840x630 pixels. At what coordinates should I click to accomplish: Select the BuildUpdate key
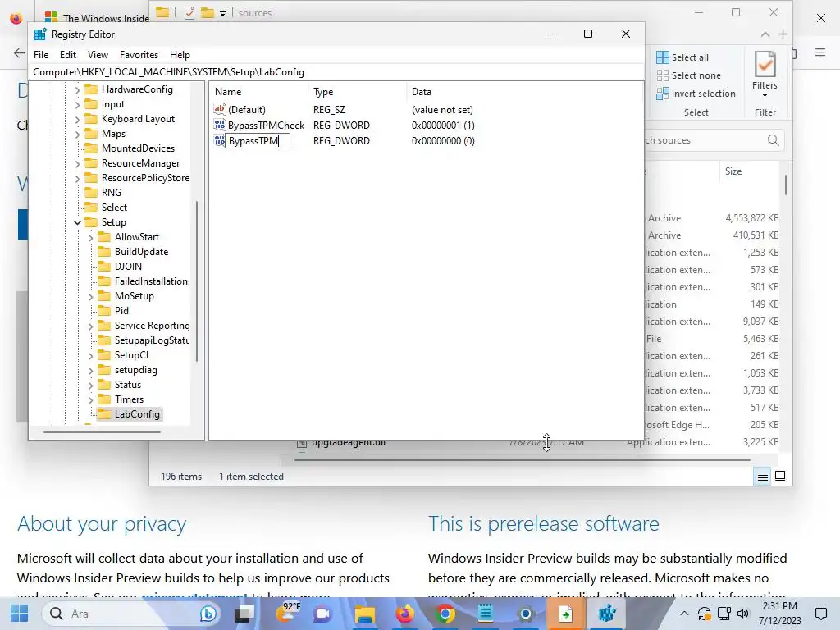coord(141,252)
